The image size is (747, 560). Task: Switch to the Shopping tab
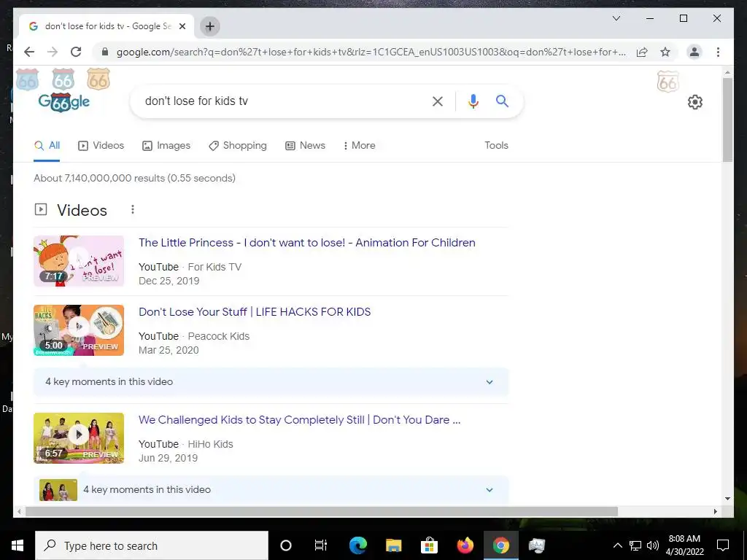[238, 146]
